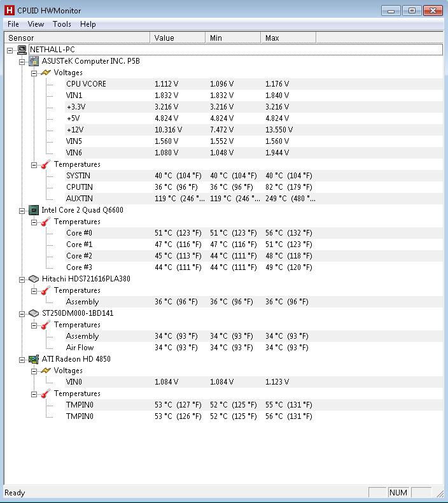The height and width of the screenshot is (503, 448).
Task: Select the Hitachi Assembly temperature row
Action: tap(254, 302)
